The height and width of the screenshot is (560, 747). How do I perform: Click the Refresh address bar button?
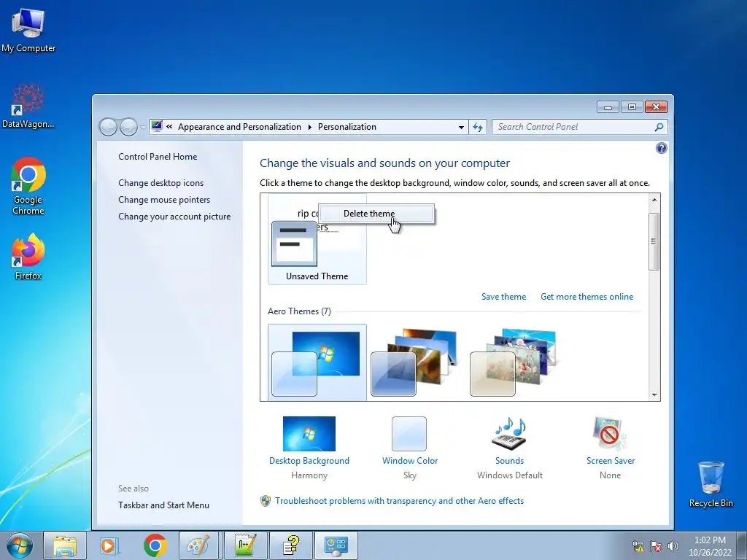478,127
